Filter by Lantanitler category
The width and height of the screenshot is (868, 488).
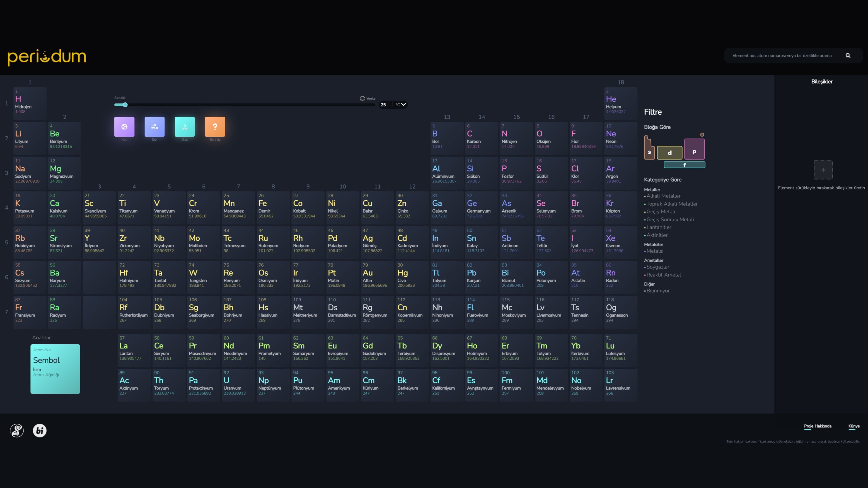pyautogui.click(x=658, y=227)
